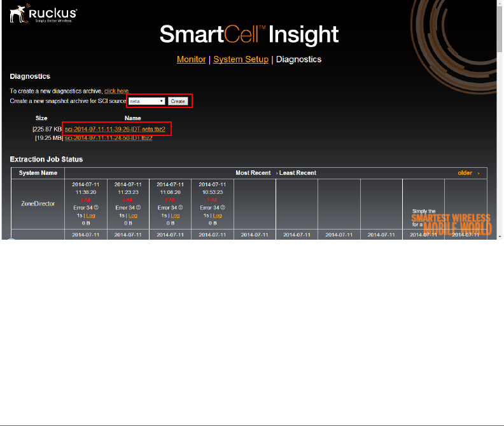Click the 'System Name' column header
The height and width of the screenshot is (426, 504).
[38, 173]
